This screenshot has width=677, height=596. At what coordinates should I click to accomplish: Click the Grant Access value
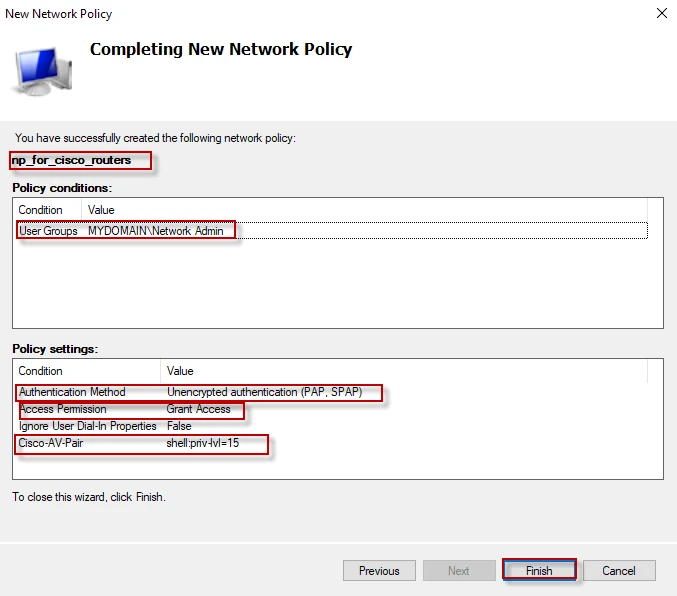tap(198, 409)
